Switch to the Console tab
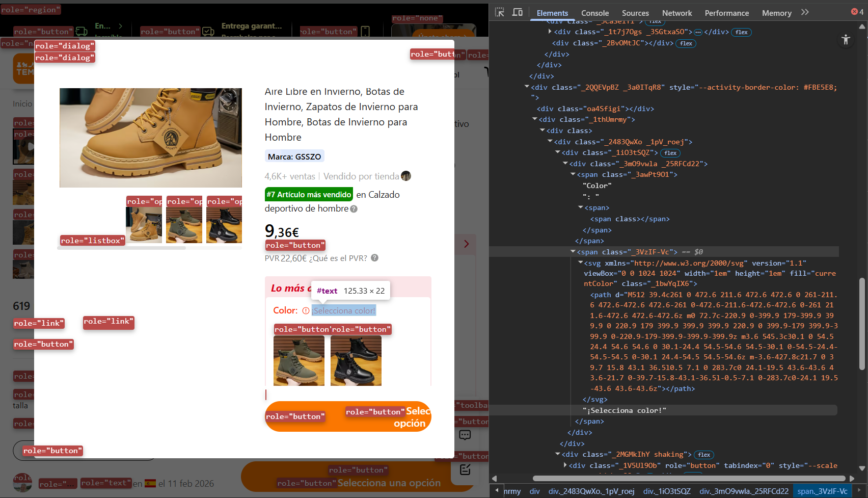The height and width of the screenshot is (498, 868). tap(594, 13)
